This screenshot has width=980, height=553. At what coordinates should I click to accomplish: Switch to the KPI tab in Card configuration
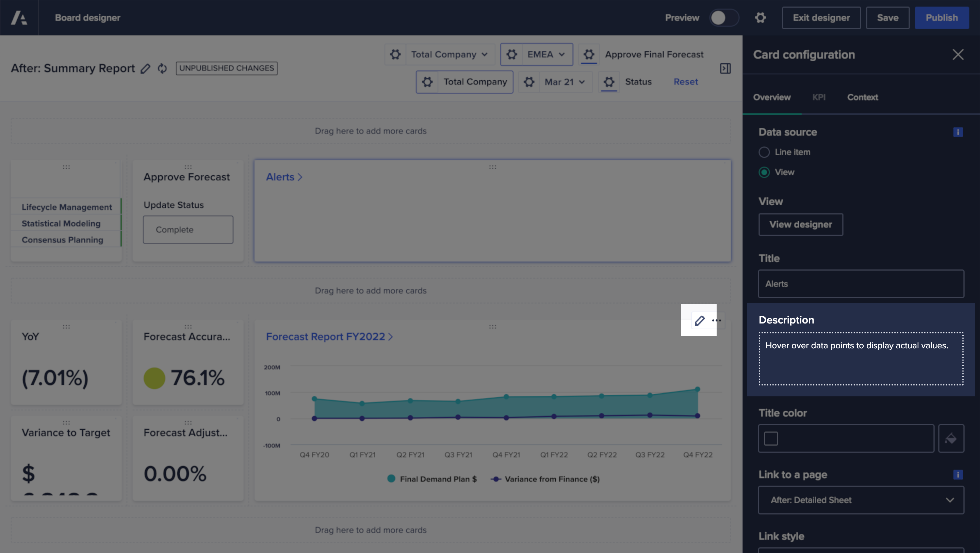click(x=819, y=97)
